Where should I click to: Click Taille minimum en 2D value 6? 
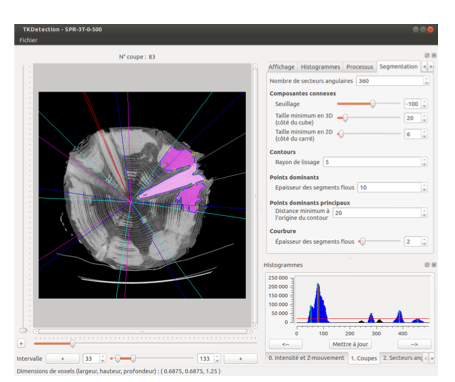[x=413, y=134]
